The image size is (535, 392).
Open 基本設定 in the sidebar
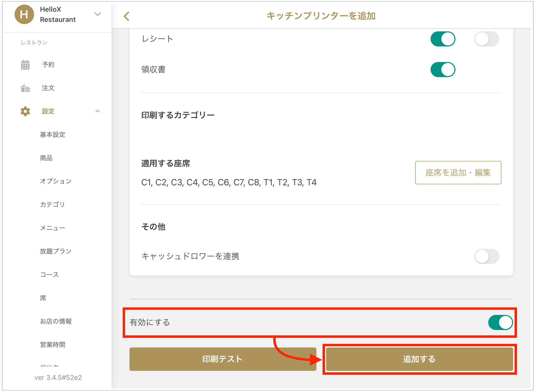[x=53, y=135]
